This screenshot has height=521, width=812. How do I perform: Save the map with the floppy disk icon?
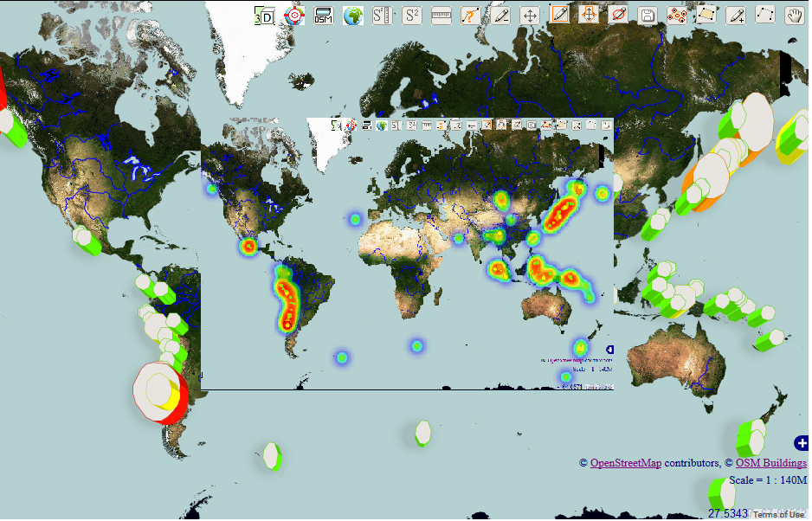[x=647, y=15]
